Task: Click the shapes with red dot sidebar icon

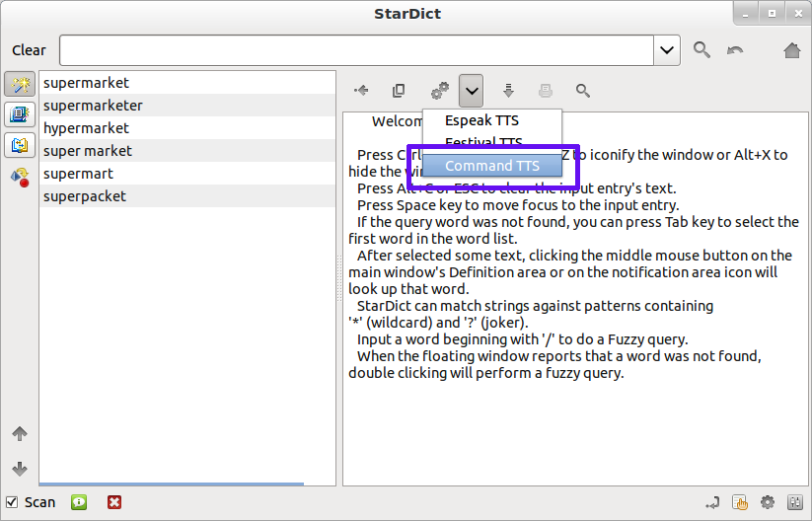Action: point(20,177)
